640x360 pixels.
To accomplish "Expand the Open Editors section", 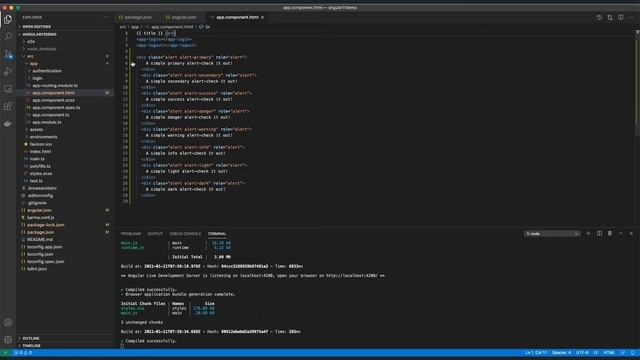I will pos(65,27).
